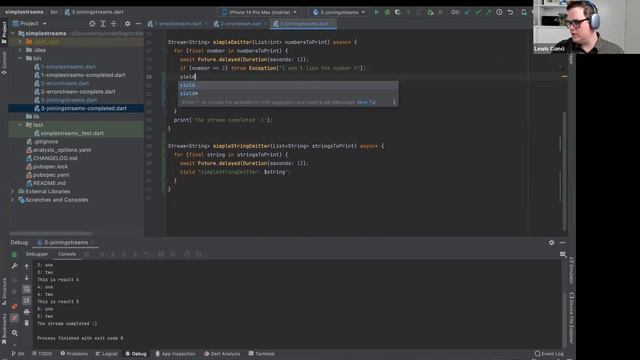Open TODO tool window

tap(42, 354)
